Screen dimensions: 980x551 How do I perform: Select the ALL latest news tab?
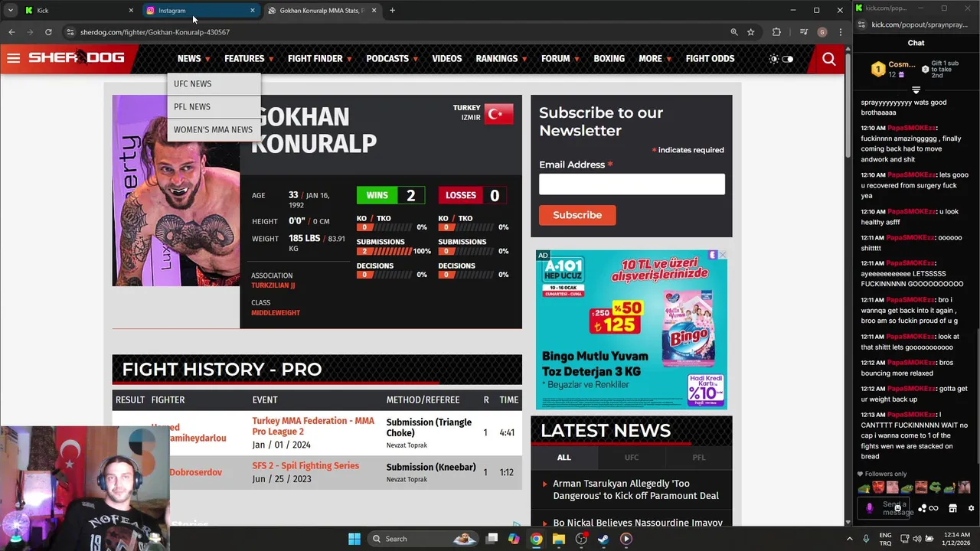coord(563,457)
